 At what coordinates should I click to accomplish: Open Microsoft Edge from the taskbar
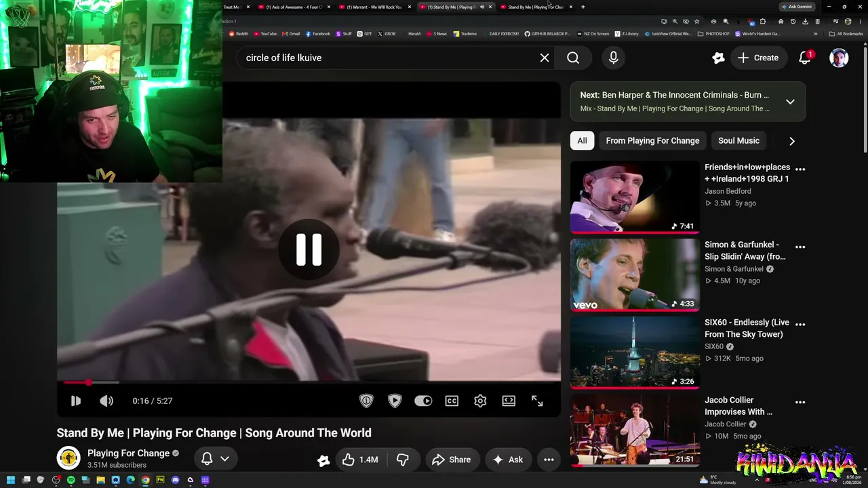(131, 480)
